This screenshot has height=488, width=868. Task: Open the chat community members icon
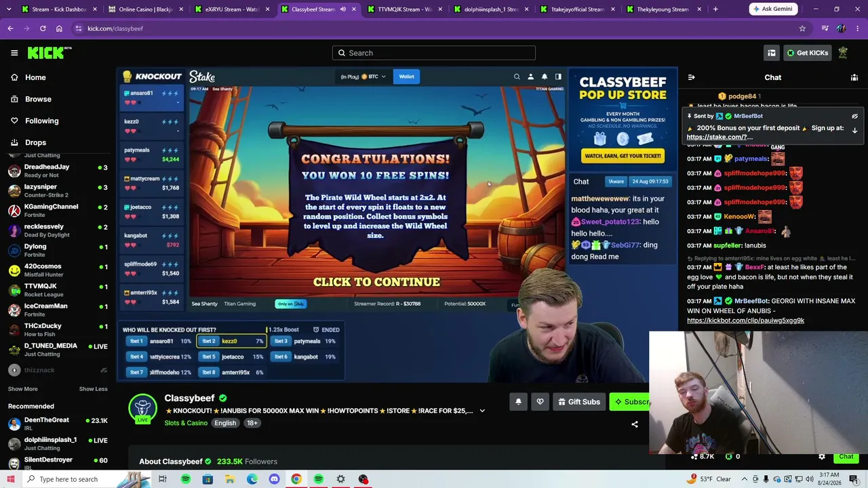point(854,77)
